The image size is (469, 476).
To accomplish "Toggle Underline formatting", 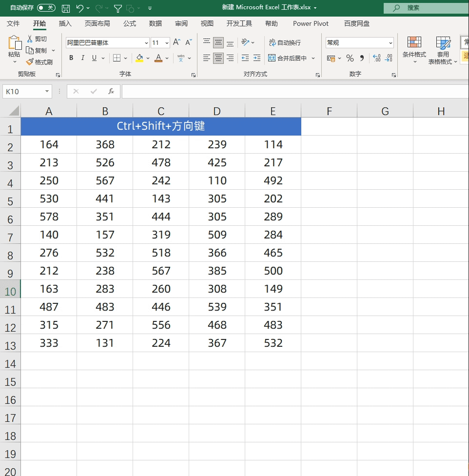I will pyautogui.click(x=95, y=58).
